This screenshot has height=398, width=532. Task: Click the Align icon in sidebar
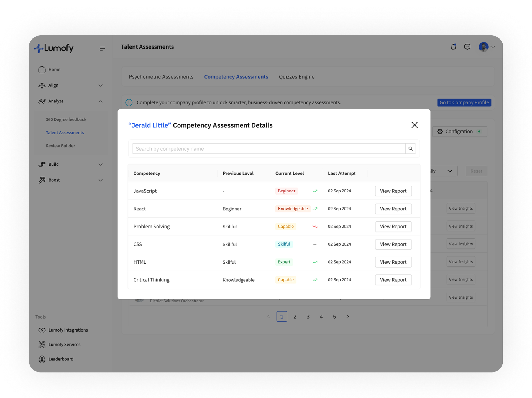(42, 85)
